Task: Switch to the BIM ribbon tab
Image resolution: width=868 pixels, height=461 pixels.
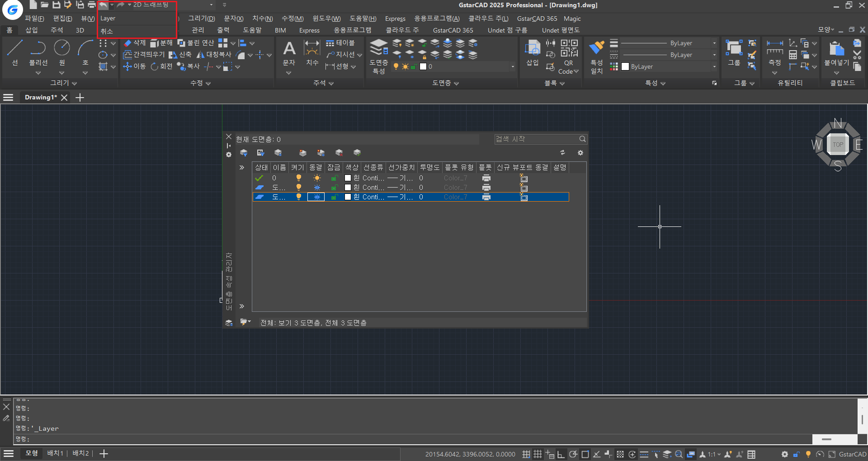Action: click(280, 30)
